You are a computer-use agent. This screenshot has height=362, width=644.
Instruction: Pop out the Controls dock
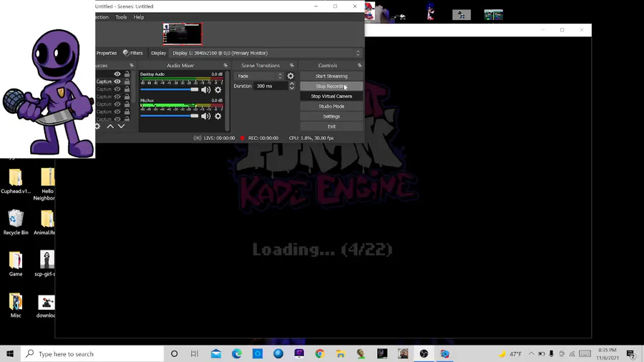click(359, 66)
